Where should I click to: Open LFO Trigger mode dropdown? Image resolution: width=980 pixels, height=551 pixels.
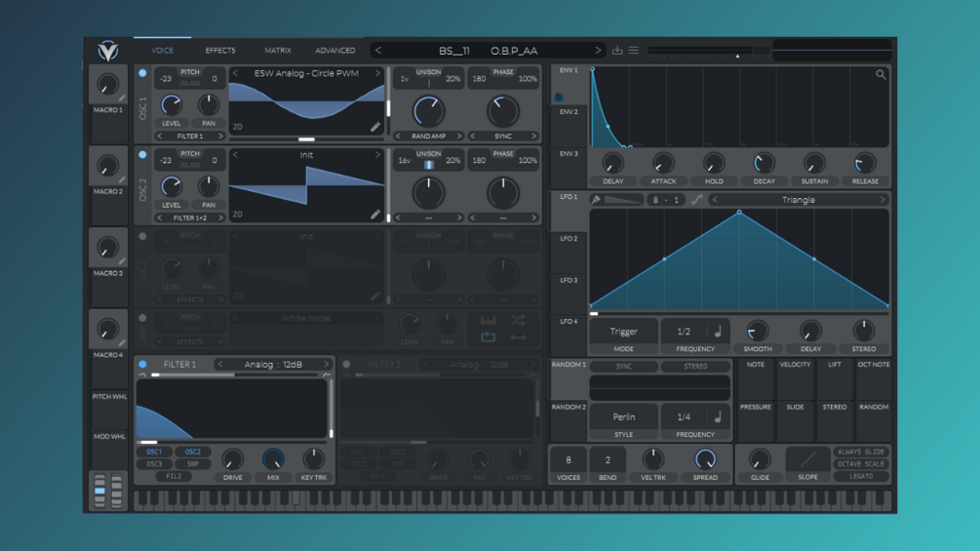[624, 332]
